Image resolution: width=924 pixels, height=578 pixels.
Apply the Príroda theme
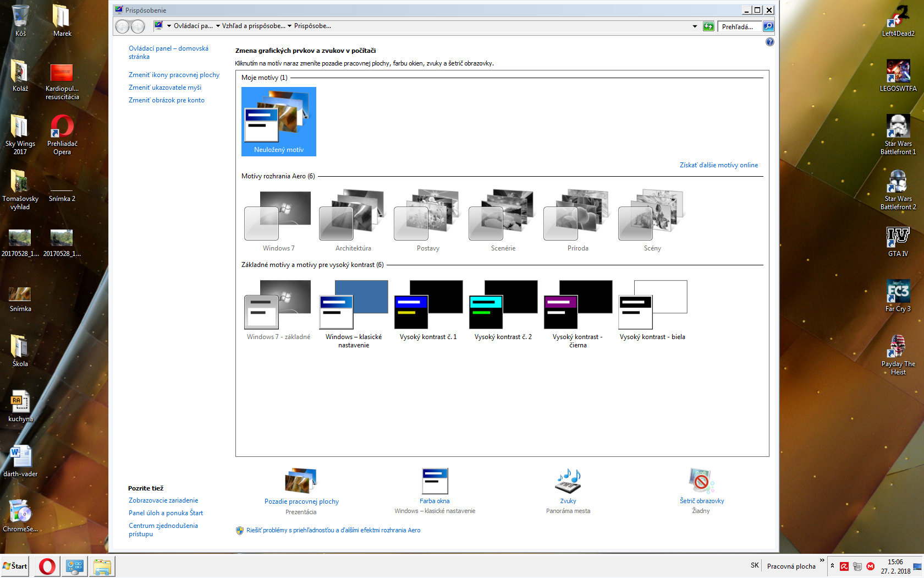pos(578,221)
